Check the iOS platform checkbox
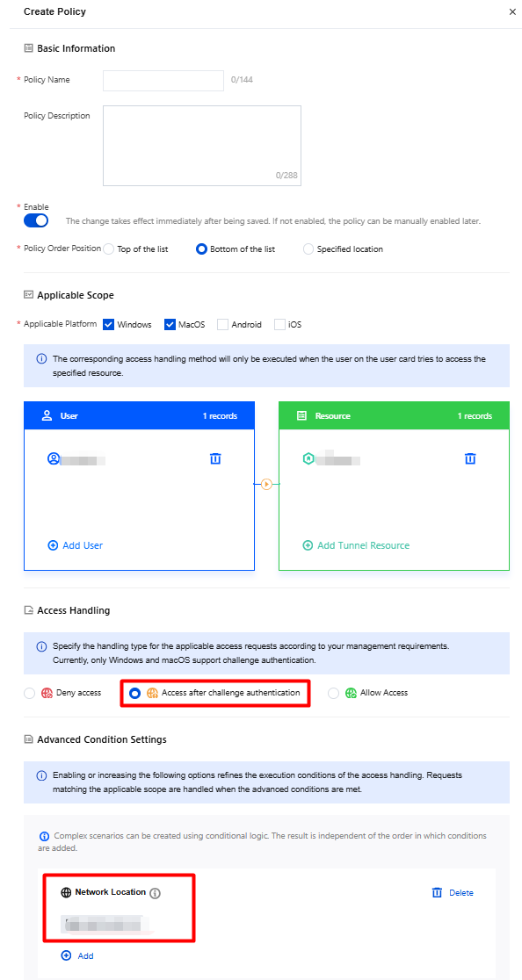This screenshot has width=522, height=980. pyautogui.click(x=279, y=324)
